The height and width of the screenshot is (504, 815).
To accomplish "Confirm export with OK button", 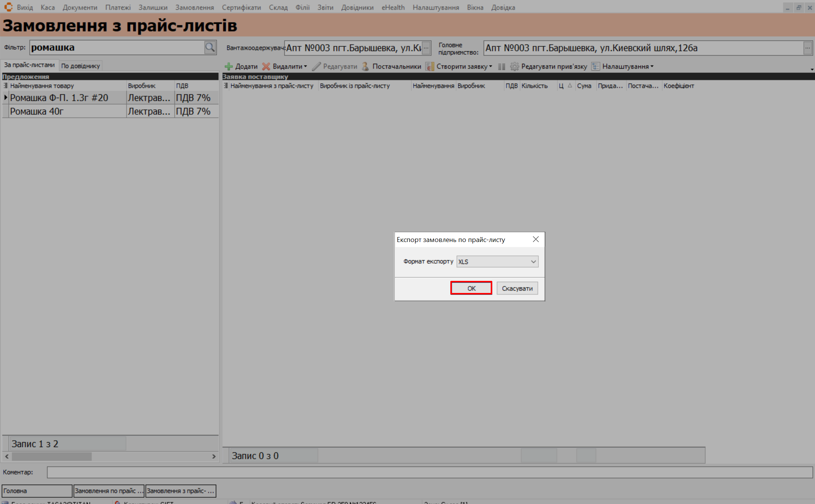I will pyautogui.click(x=471, y=288).
